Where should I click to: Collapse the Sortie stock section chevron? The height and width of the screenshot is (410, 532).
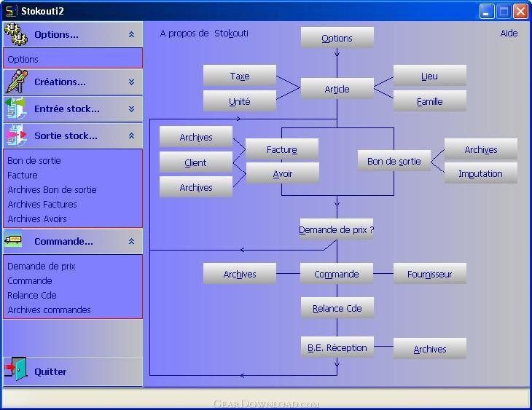click(132, 135)
